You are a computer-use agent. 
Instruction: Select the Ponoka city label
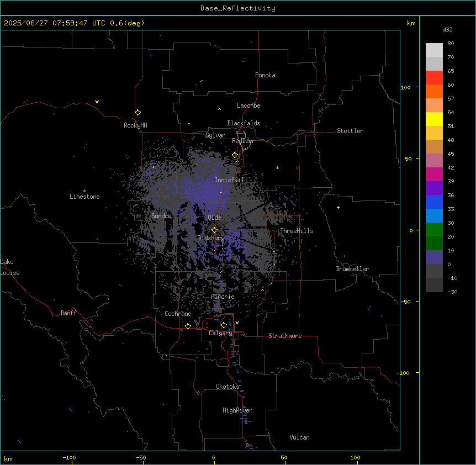(265, 75)
